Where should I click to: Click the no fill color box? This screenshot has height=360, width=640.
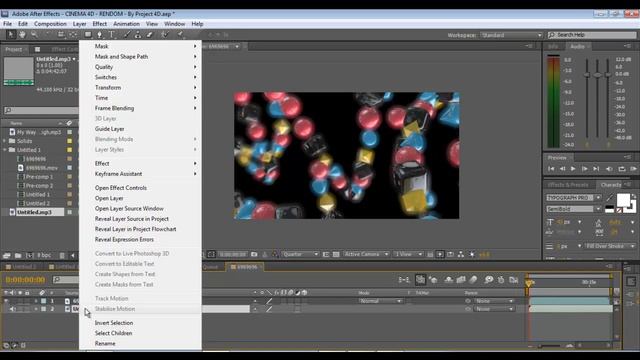click(x=619, y=210)
